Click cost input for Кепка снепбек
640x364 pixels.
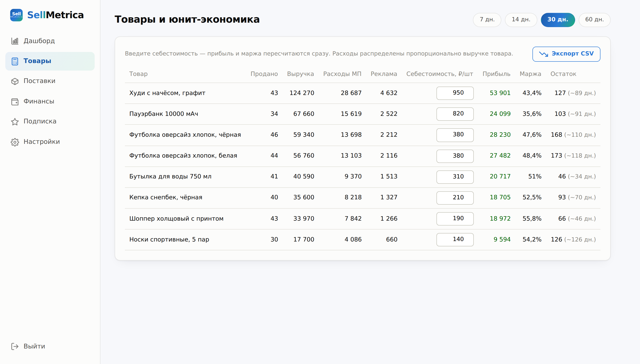point(455,198)
